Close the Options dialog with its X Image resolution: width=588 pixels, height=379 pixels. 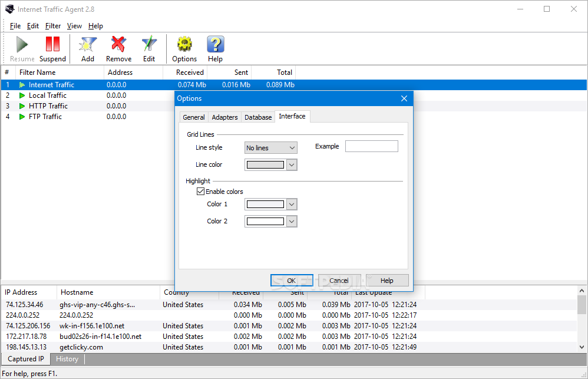pos(404,98)
